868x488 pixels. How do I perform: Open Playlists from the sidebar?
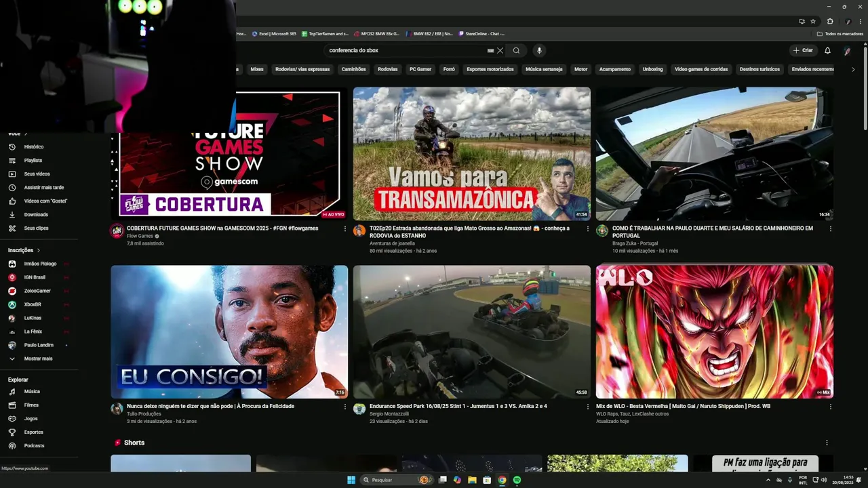[33, 160]
